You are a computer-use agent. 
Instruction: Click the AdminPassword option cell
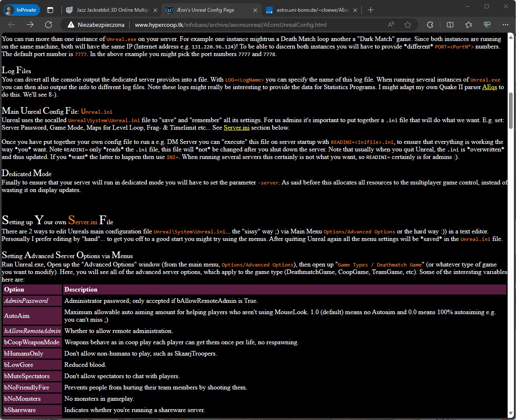tap(33, 301)
